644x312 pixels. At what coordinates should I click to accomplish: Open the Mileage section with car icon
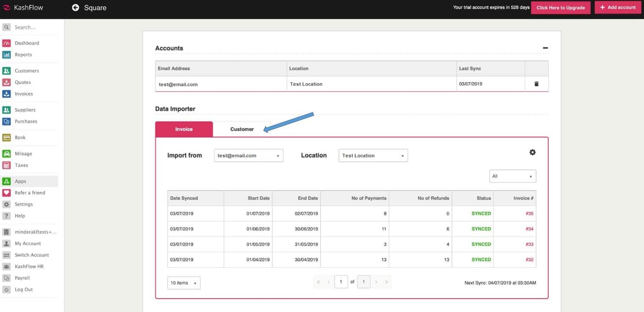pyautogui.click(x=7, y=154)
